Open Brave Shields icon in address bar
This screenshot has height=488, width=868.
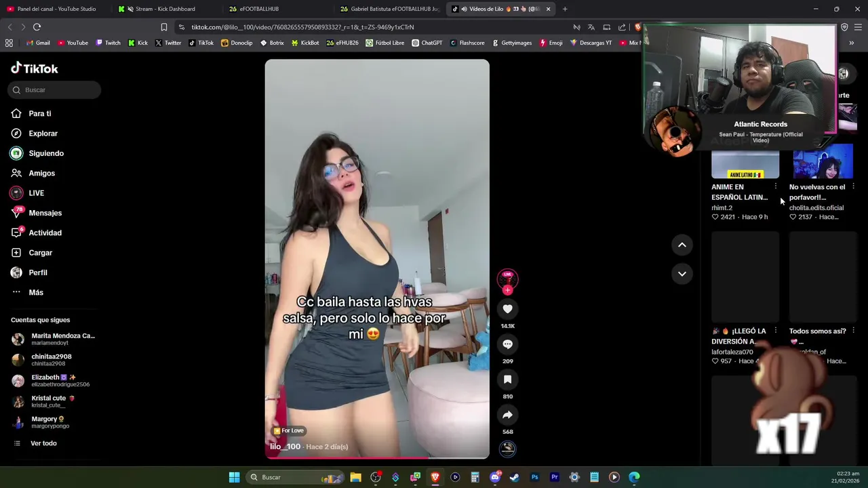click(637, 27)
